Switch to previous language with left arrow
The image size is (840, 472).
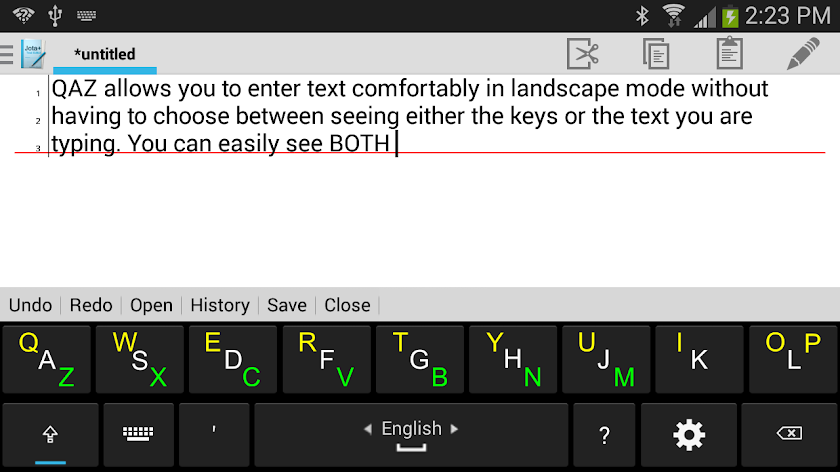(368, 429)
